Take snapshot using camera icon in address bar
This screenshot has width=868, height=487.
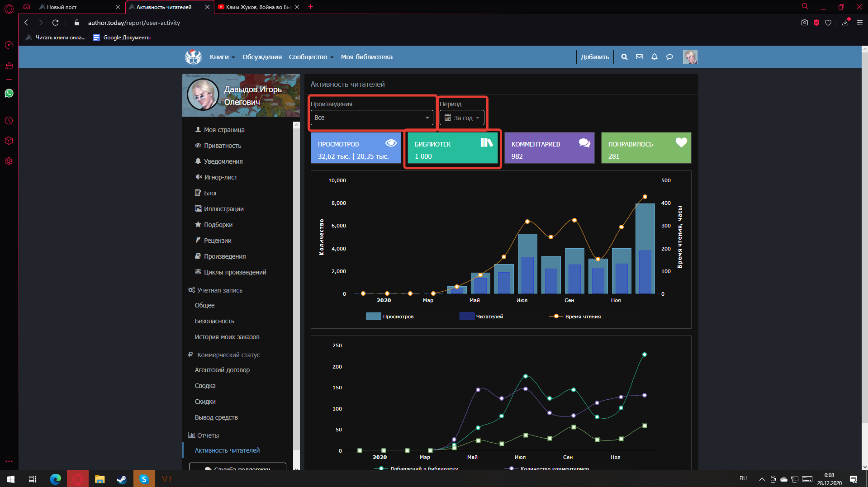(x=804, y=23)
